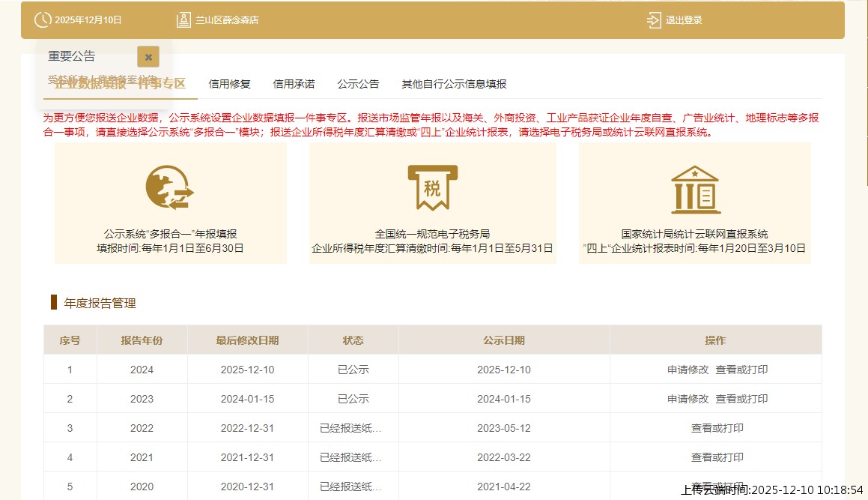
Task: Click the logout arrow icon
Action: [654, 20]
